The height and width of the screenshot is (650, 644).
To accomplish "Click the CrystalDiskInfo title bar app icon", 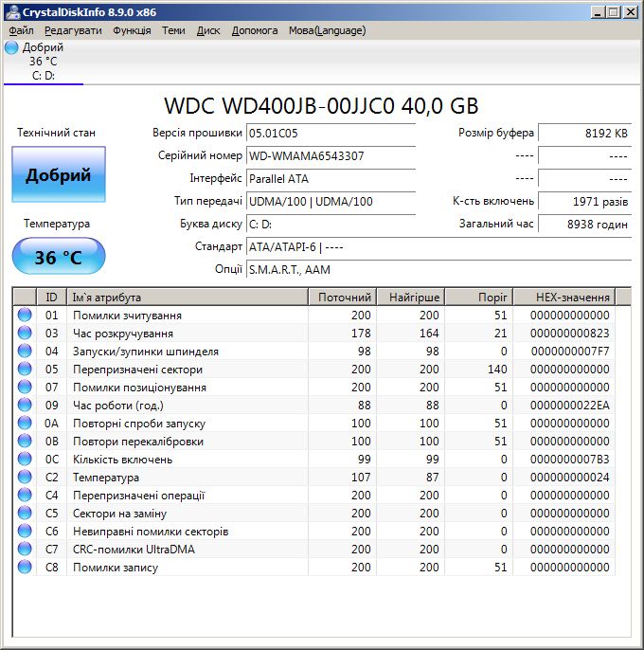I will pyautogui.click(x=12, y=12).
